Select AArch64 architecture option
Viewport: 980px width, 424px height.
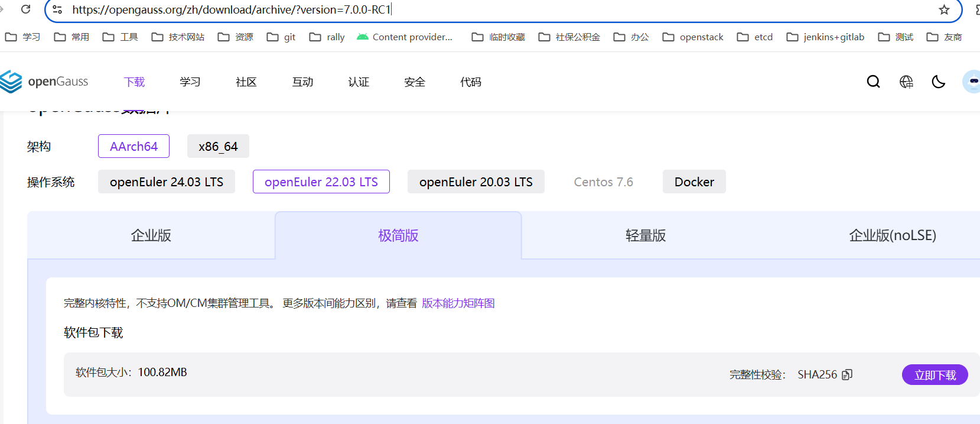tap(134, 147)
